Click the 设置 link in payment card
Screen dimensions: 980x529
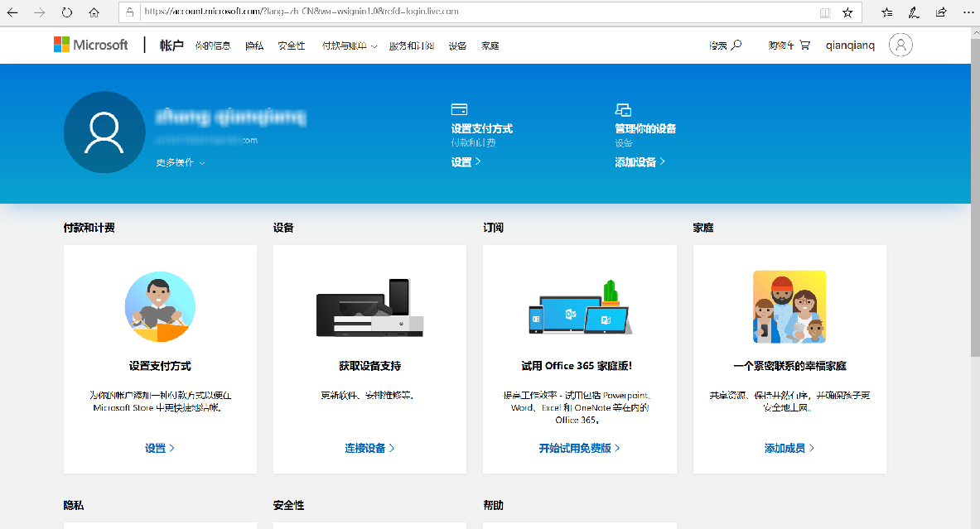(x=160, y=448)
